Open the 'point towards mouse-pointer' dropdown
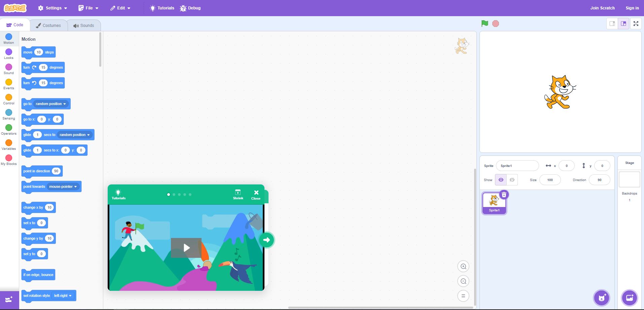 (x=76, y=186)
